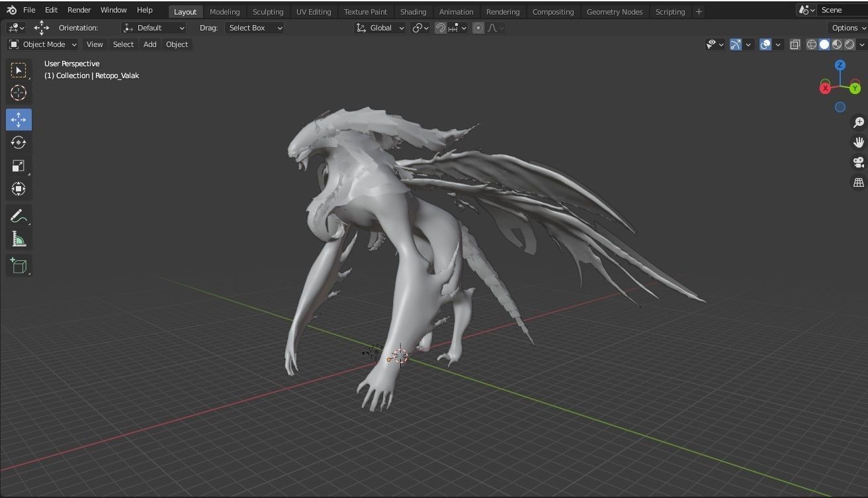This screenshot has height=498, width=868.
Task: Open the viewport View menu
Action: point(95,44)
